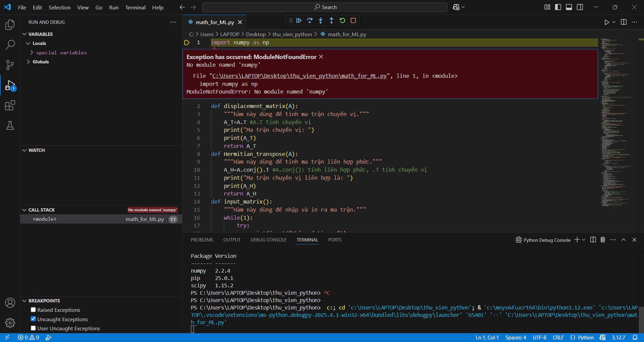The height and width of the screenshot is (342, 644).
Task: Open the Source Control view
Action: pos(10,65)
